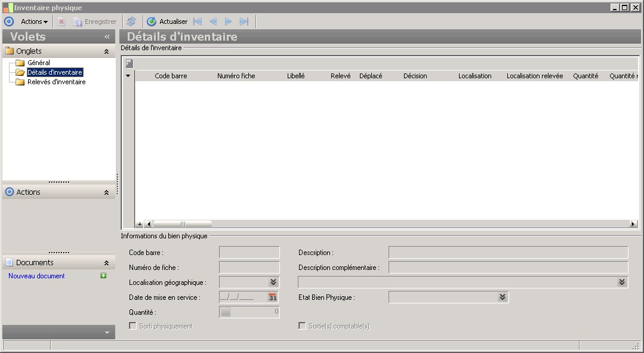This screenshot has height=353, width=644.
Task: Click the Quantité column header
Action: tap(586, 76)
